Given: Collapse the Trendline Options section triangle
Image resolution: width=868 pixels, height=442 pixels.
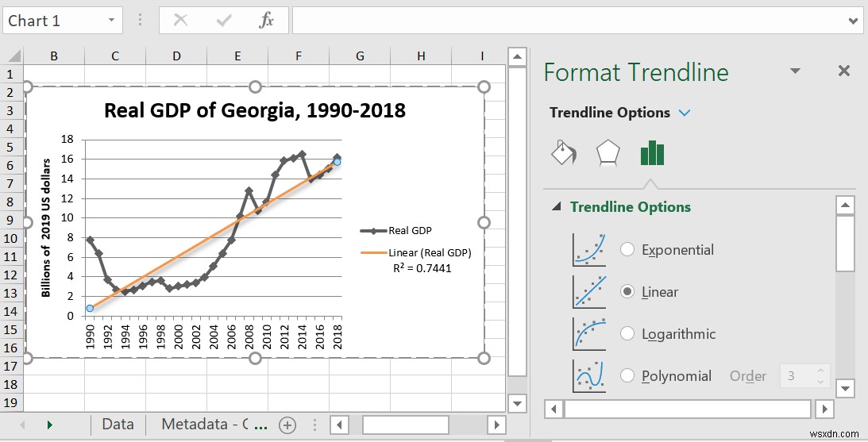Looking at the screenshot, I should (557, 207).
